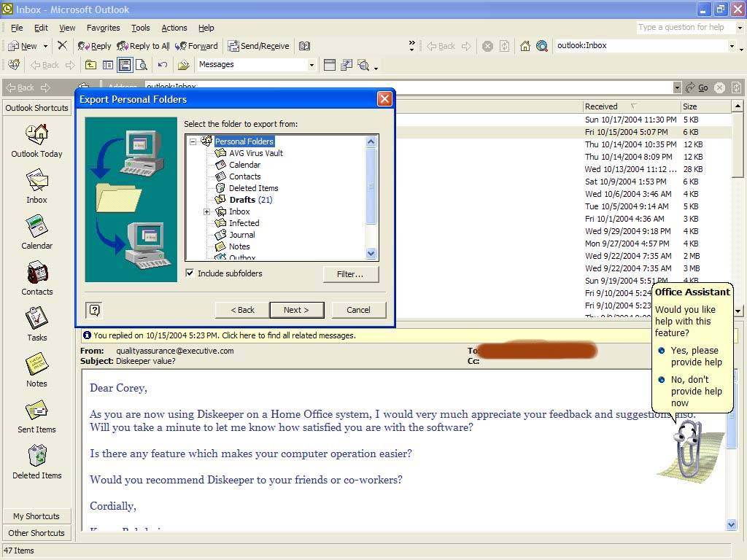747x560 pixels.
Task: Open the View menu
Action: 67,28
